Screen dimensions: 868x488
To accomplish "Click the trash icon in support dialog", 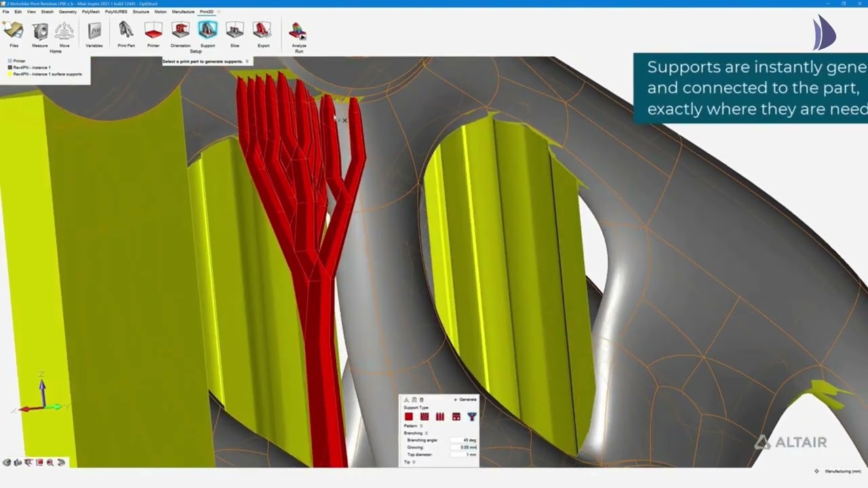I will pyautogui.click(x=421, y=400).
